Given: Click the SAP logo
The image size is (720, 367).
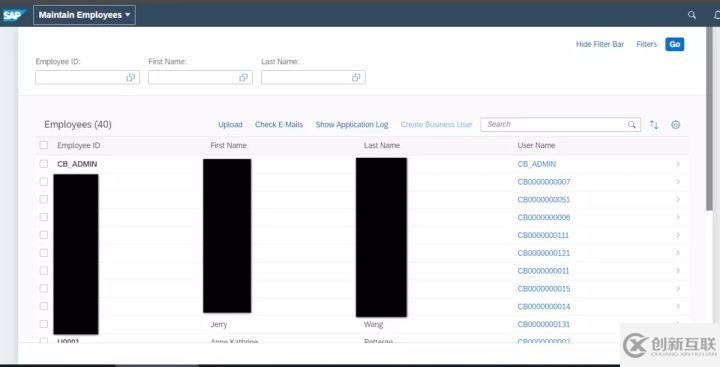Looking at the screenshot, I should [x=13, y=15].
